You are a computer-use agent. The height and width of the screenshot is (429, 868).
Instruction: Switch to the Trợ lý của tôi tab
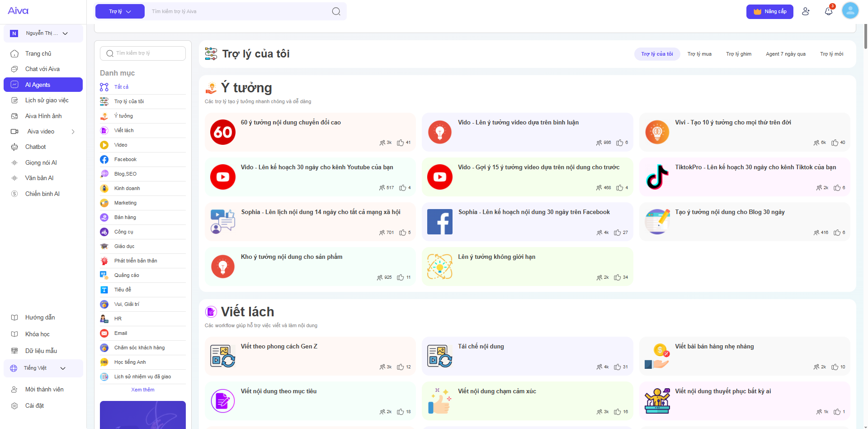657,54
